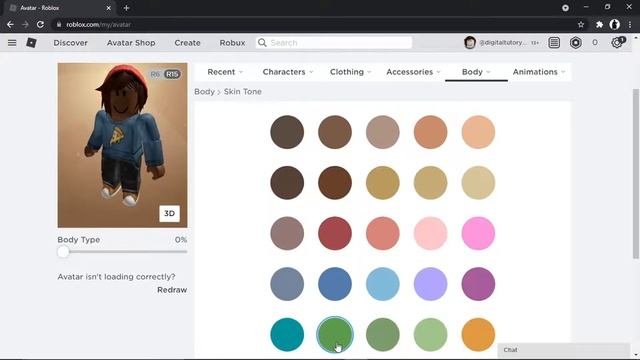Close the Avatar - Roblox tab

coord(109,8)
